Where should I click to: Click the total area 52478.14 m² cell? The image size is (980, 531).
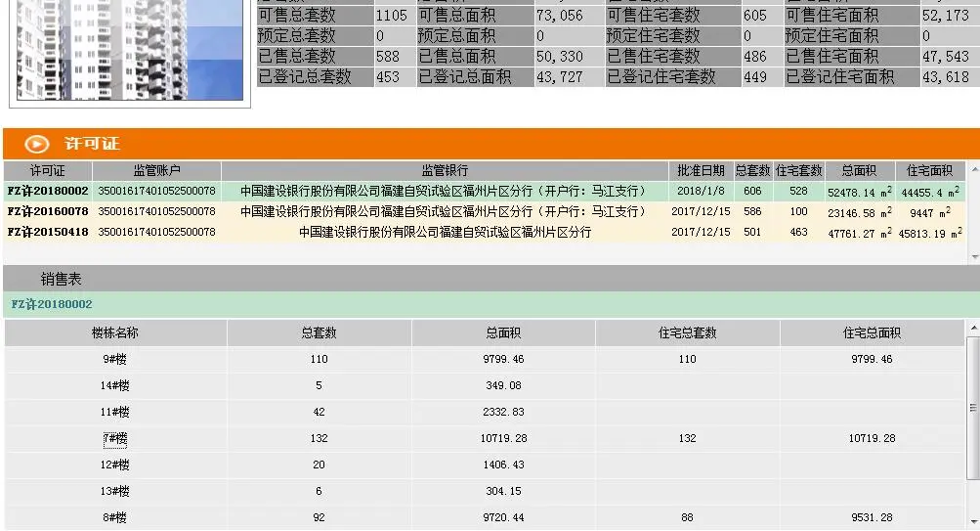pos(860,192)
